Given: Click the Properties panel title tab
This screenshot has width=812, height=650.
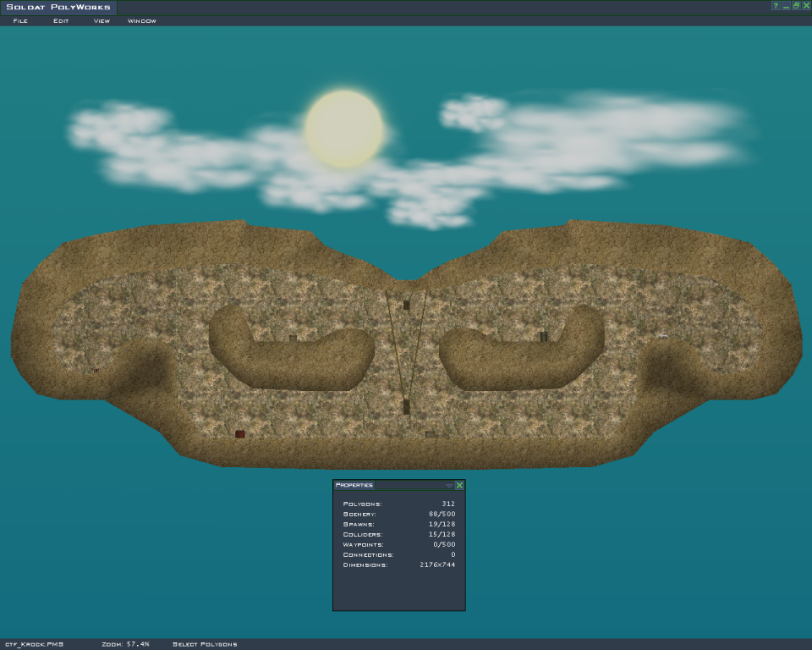Looking at the screenshot, I should click(x=354, y=486).
